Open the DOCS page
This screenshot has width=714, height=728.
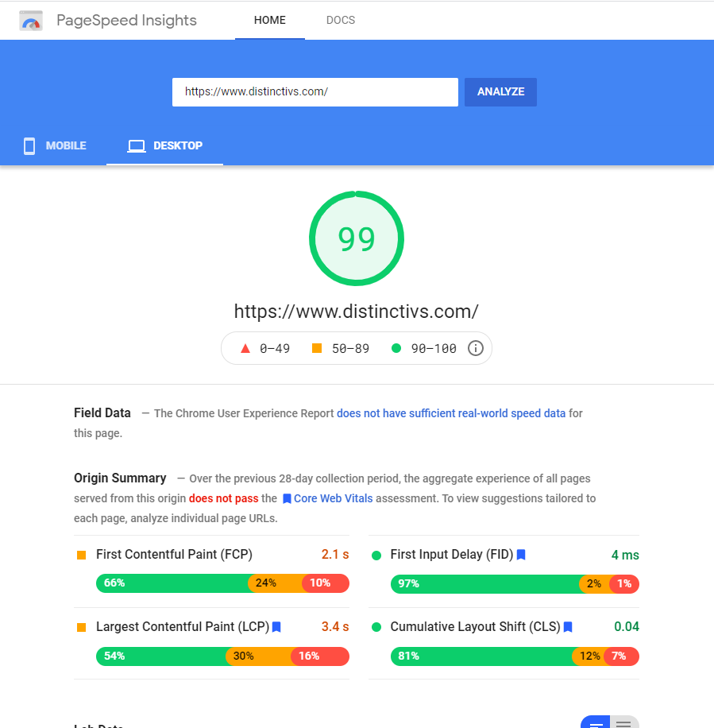tap(341, 20)
